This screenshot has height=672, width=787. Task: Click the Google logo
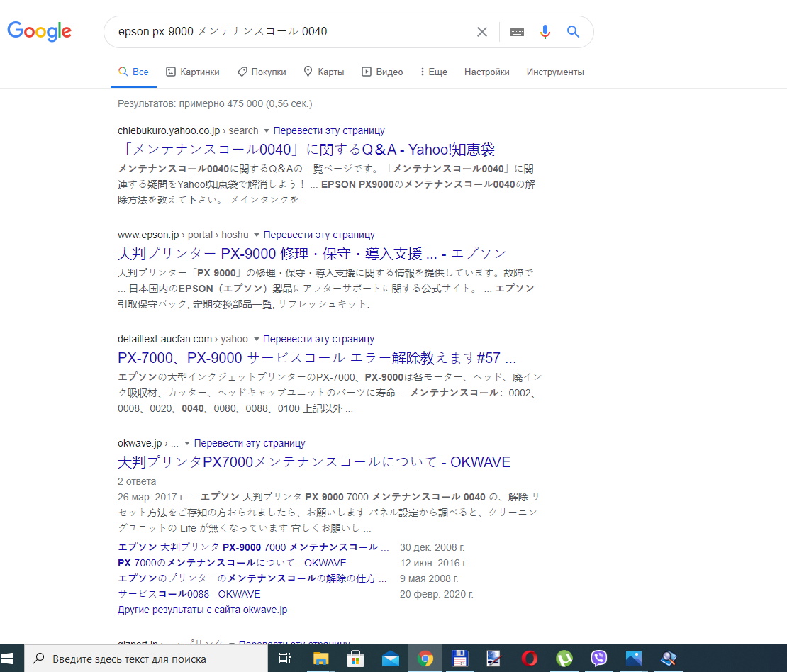tap(39, 31)
